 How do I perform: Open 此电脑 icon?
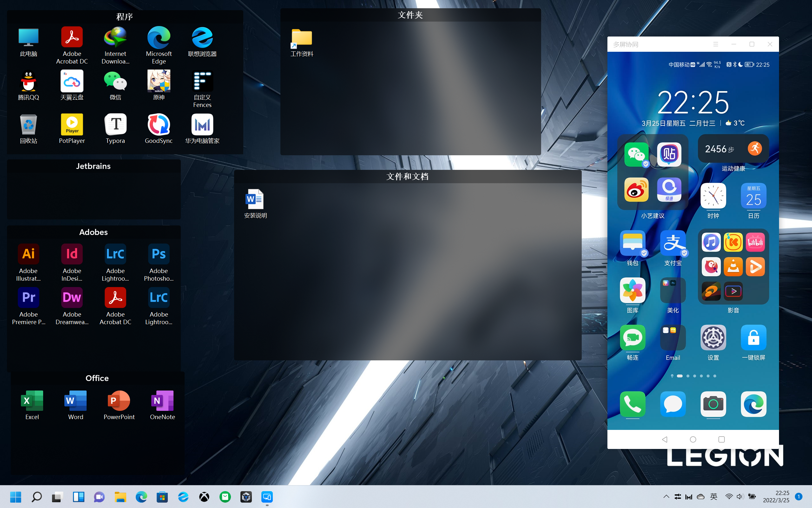29,42
